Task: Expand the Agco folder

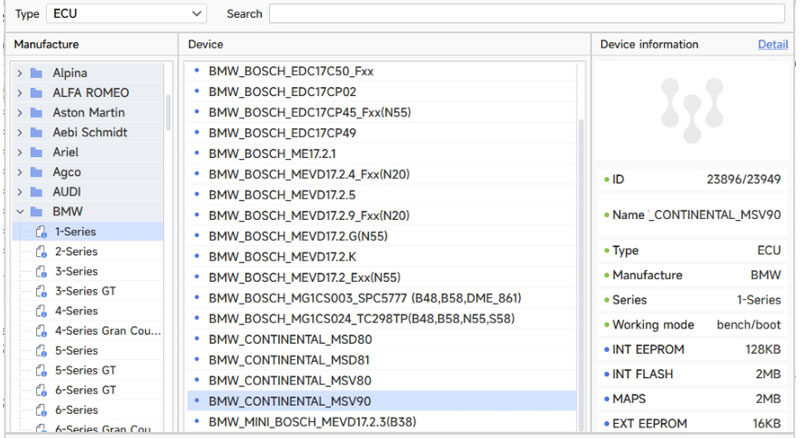Action: pos(20,172)
